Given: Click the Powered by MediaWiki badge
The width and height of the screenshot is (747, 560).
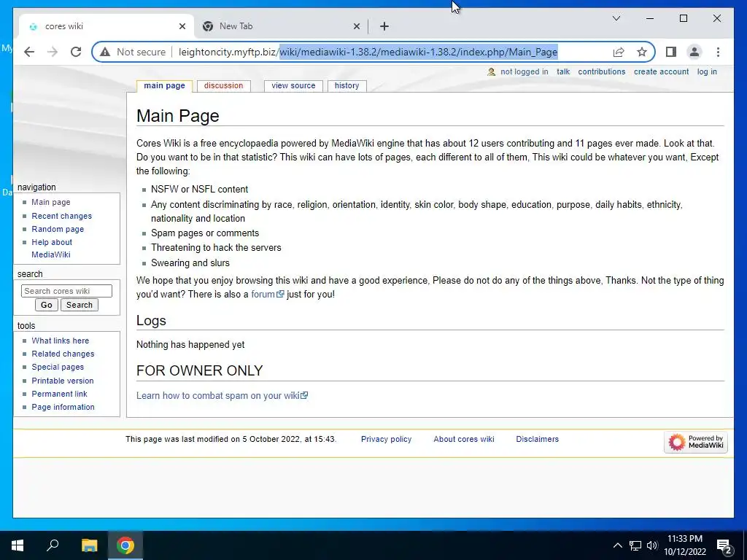Looking at the screenshot, I should pyautogui.click(x=695, y=443).
